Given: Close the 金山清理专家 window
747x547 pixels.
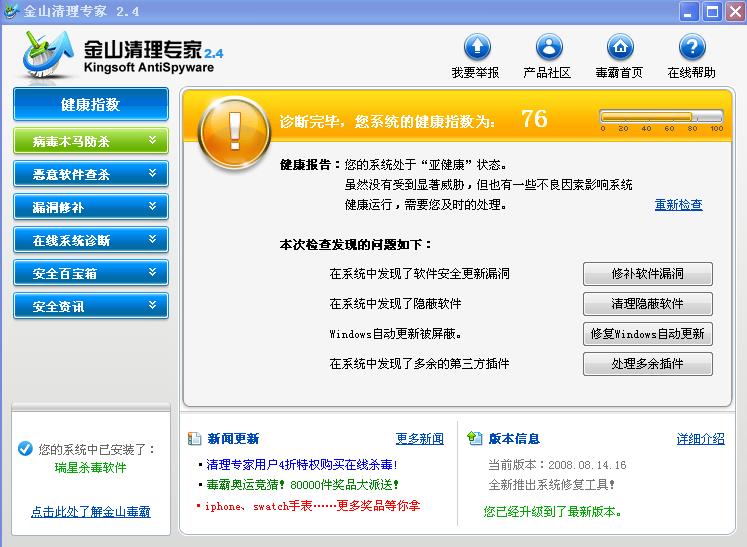Looking at the screenshot, I should 735,11.
